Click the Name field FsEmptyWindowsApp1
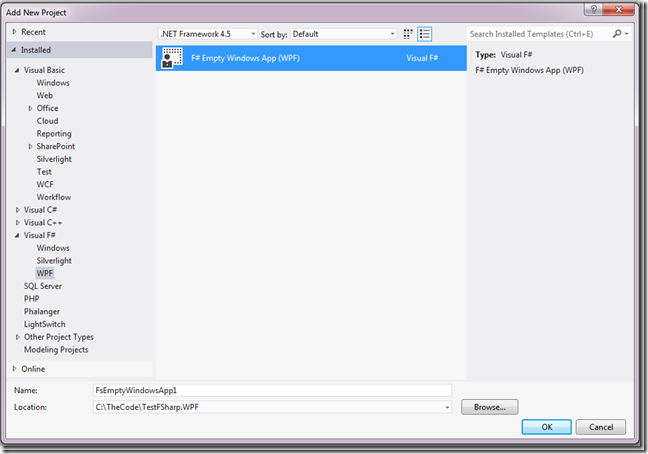 pyautogui.click(x=272, y=390)
